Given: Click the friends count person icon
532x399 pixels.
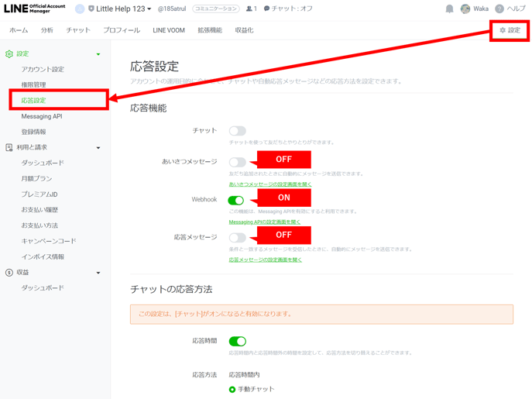Looking at the screenshot, I should 249,9.
